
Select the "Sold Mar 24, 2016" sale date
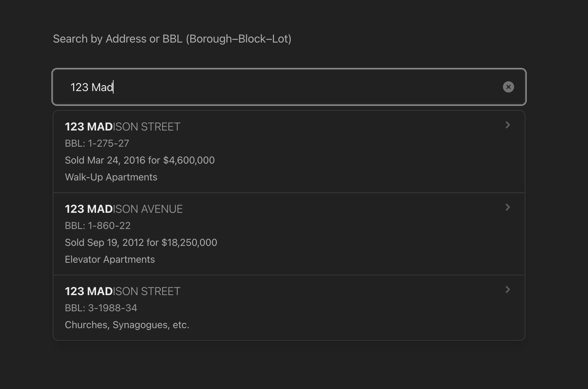pos(105,160)
